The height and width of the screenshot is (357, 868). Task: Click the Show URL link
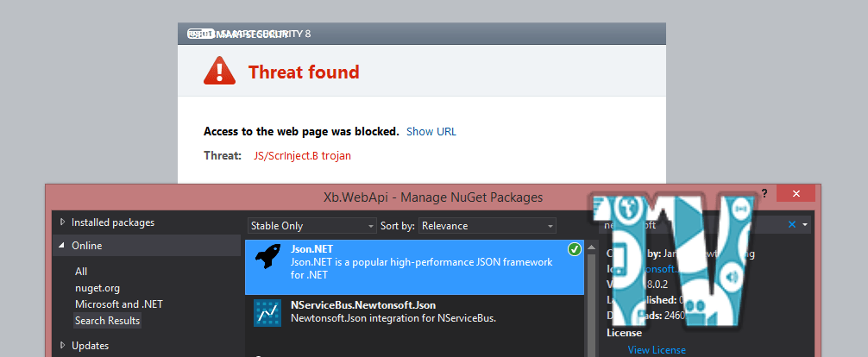(x=431, y=132)
